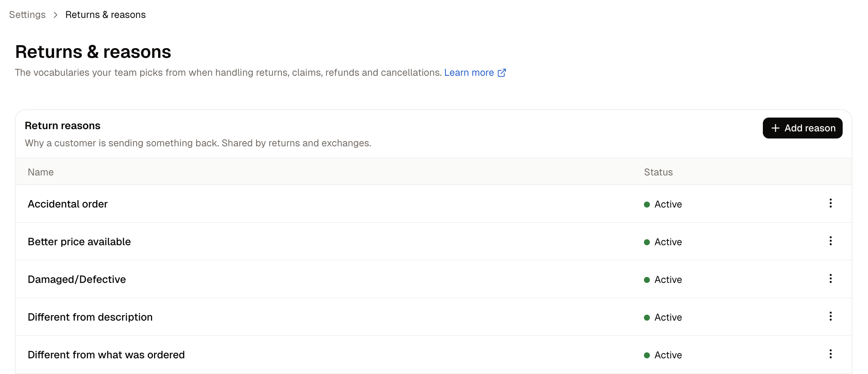Click the Return reasons section heading
This screenshot has height=374, width=868.
click(63, 126)
